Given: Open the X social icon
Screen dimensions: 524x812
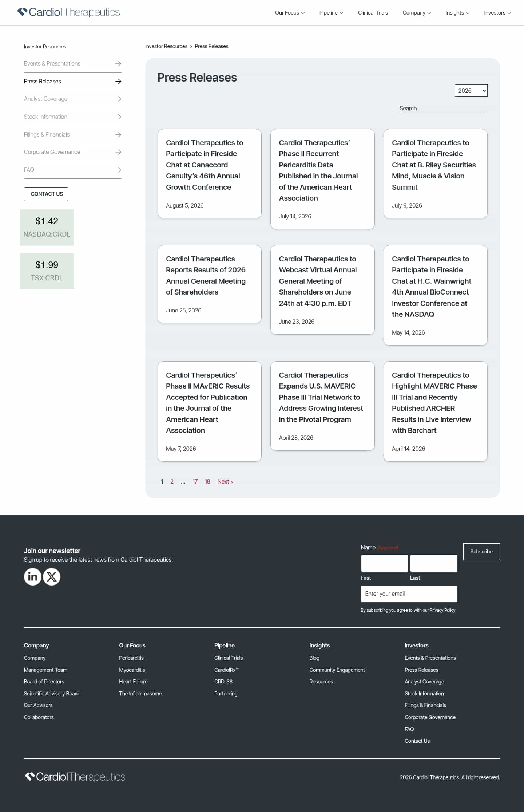Looking at the screenshot, I should tap(52, 577).
